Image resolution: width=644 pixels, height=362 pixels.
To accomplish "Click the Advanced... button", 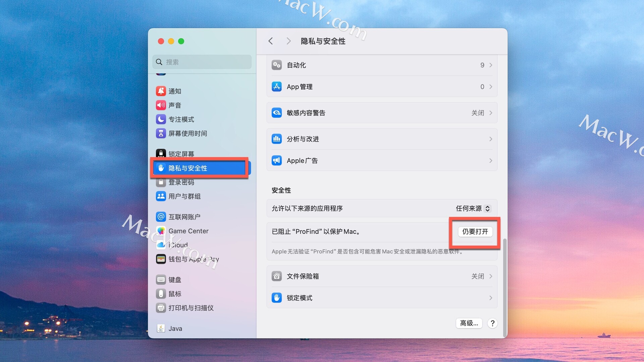I will 469,323.
